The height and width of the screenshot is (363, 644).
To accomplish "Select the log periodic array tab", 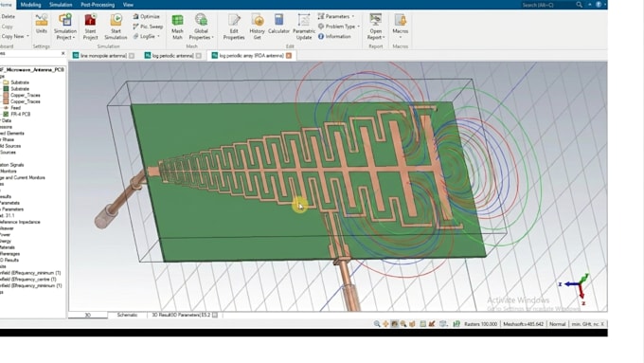I will [x=251, y=56].
